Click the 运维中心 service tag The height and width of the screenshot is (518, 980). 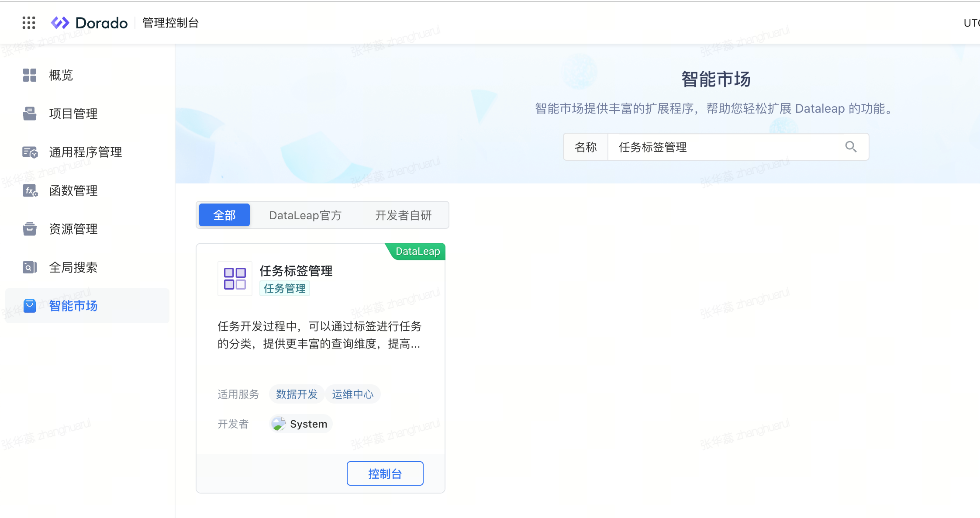352,394
